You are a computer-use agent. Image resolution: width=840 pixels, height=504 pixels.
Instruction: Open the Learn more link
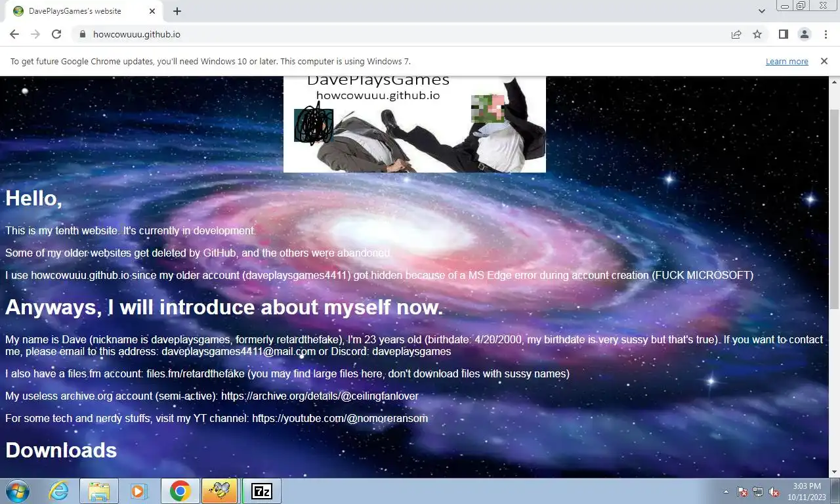787,61
